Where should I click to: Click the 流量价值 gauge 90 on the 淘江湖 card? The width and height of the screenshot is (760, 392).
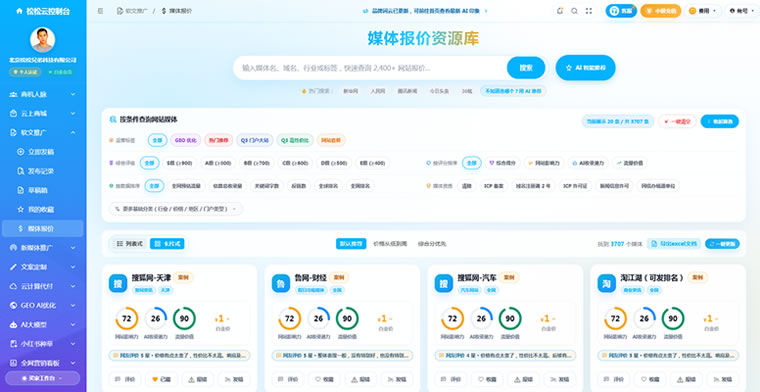tap(673, 318)
